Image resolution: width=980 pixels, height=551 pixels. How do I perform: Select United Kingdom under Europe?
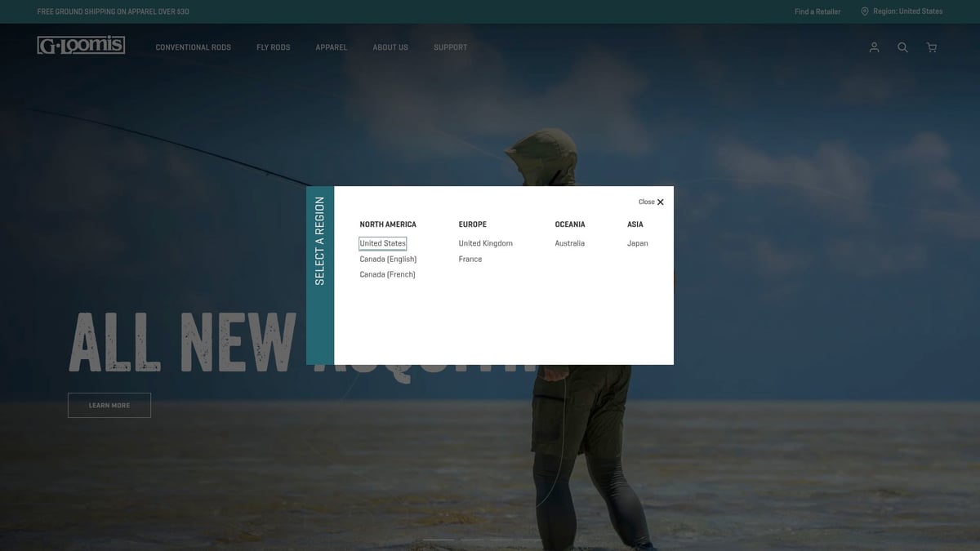click(x=485, y=242)
